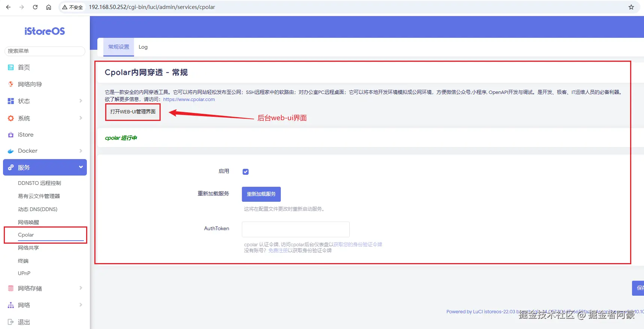Open UPnP in the services list
Screen dimensions: 644x329
click(x=24, y=273)
